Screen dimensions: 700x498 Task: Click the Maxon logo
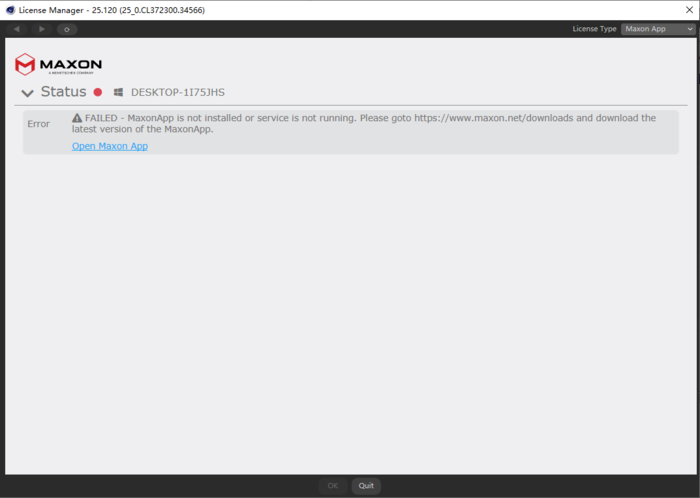(x=58, y=66)
